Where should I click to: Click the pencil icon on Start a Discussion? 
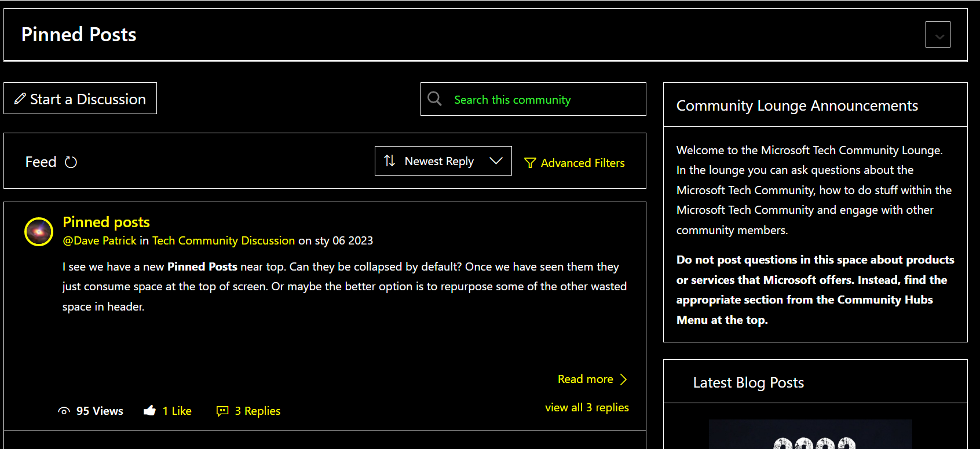20,98
